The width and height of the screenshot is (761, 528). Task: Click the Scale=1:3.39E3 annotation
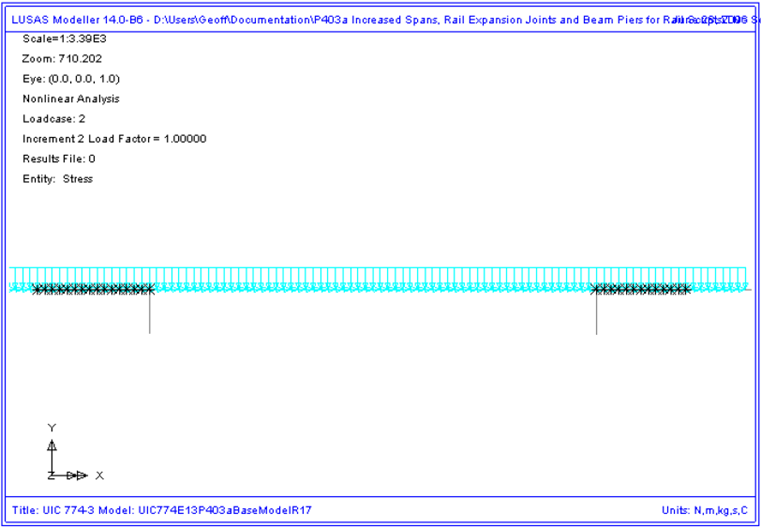pos(62,38)
